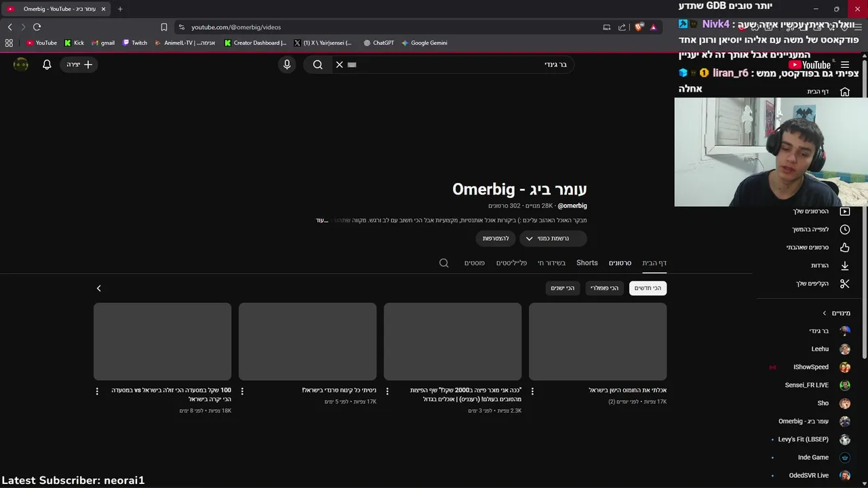Image resolution: width=868 pixels, height=488 pixels.
Task: Expand subscription dropdown (נרשמת כמנוי)
Action: point(553,239)
